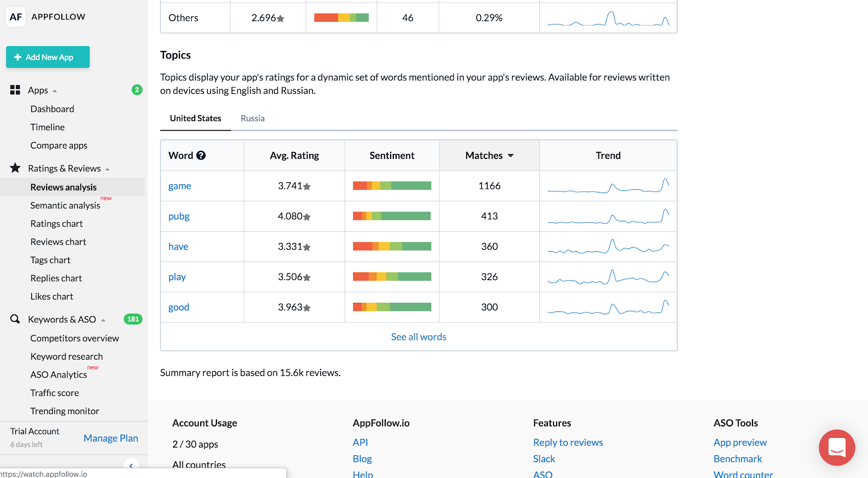
Task: Collapse the Apps section arrow
Action: 55,91
